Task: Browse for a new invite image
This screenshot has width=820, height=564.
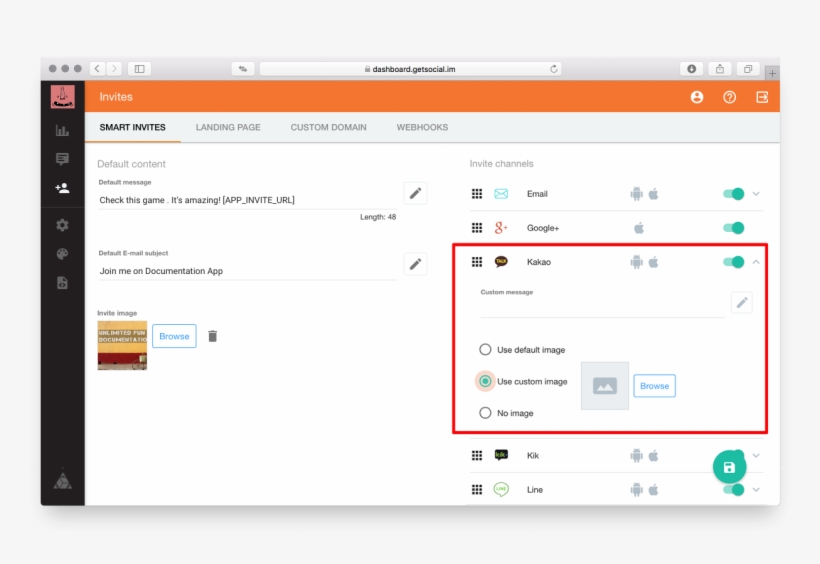Action: pos(174,336)
